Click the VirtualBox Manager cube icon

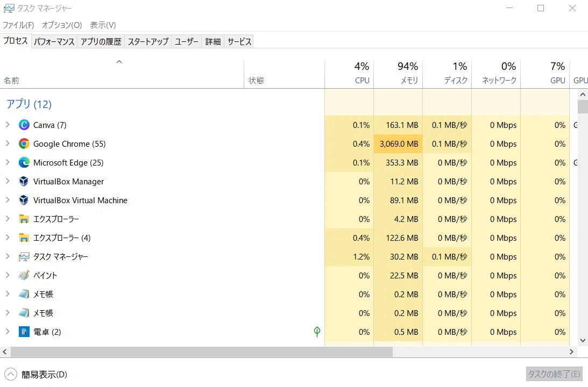click(x=24, y=181)
